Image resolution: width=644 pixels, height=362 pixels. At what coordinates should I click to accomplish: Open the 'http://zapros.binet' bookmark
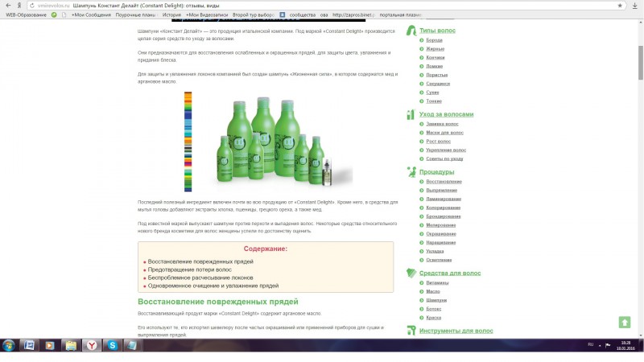[x=353, y=14]
